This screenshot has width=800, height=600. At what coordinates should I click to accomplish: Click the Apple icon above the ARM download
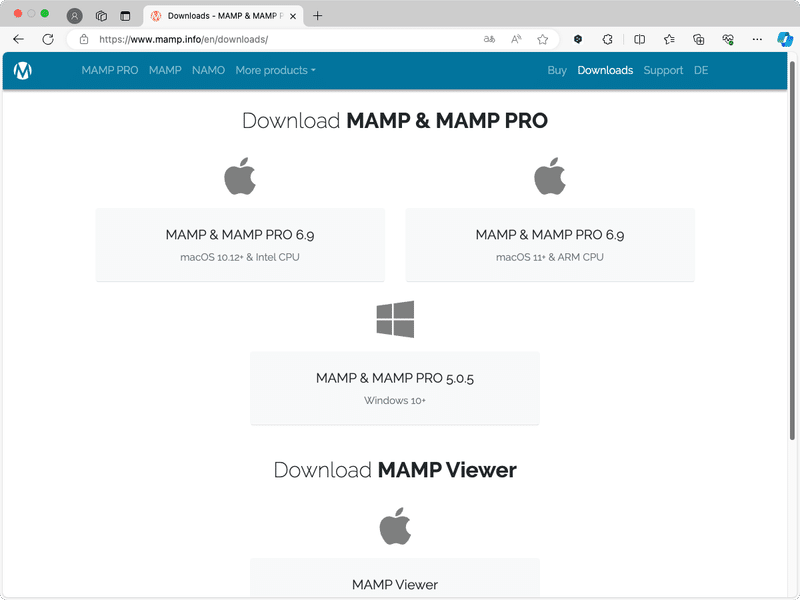(550, 176)
